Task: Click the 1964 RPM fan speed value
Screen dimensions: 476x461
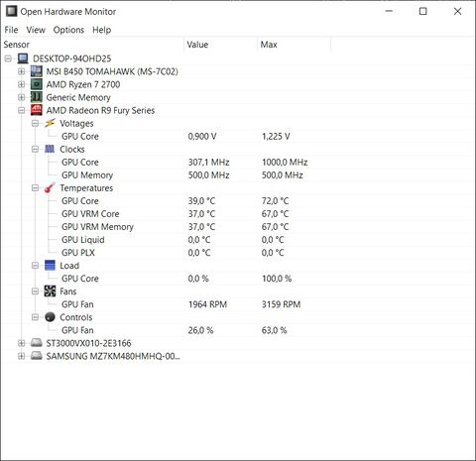Action: (x=207, y=304)
